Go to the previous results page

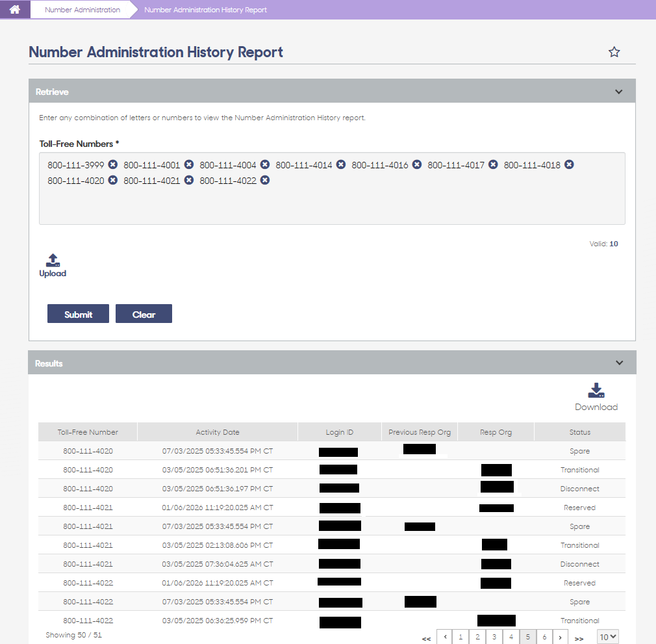click(445, 637)
